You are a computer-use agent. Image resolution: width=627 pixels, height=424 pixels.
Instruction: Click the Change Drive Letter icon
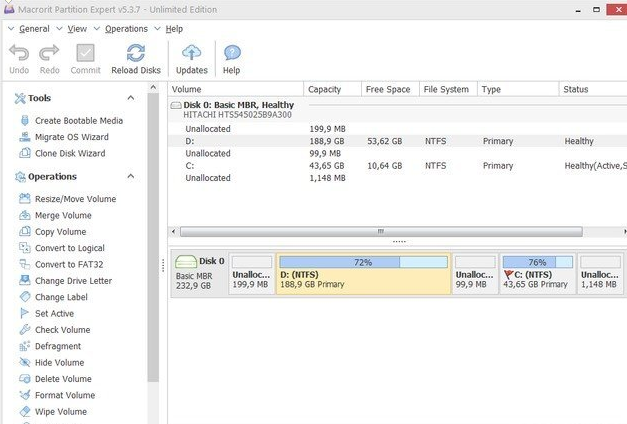25,280
